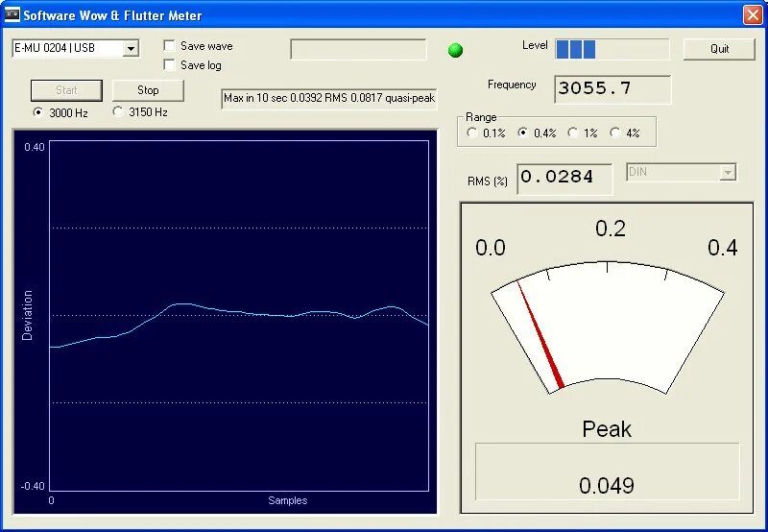Click the 0.4 scale label on the meter

(723, 248)
